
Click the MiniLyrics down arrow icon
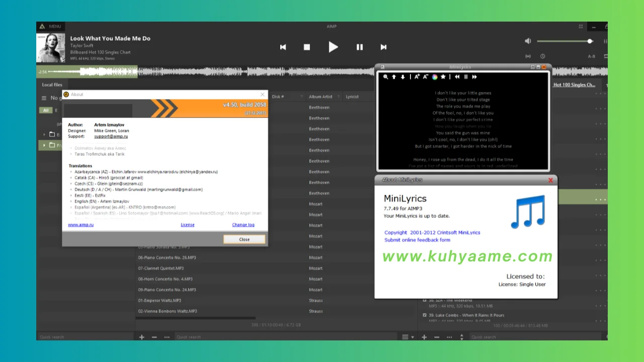coord(403,77)
